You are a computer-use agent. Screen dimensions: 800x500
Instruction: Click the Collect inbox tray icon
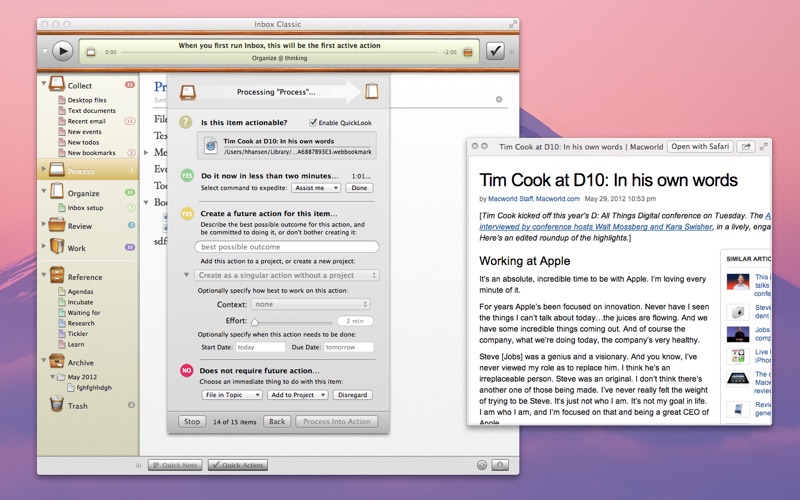[57, 84]
